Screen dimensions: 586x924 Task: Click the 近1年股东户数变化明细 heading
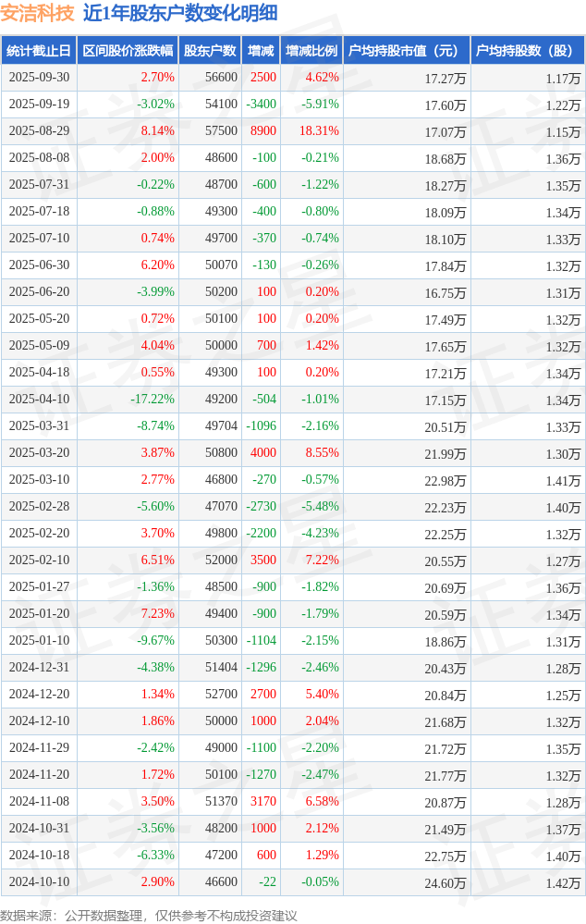pos(179,13)
